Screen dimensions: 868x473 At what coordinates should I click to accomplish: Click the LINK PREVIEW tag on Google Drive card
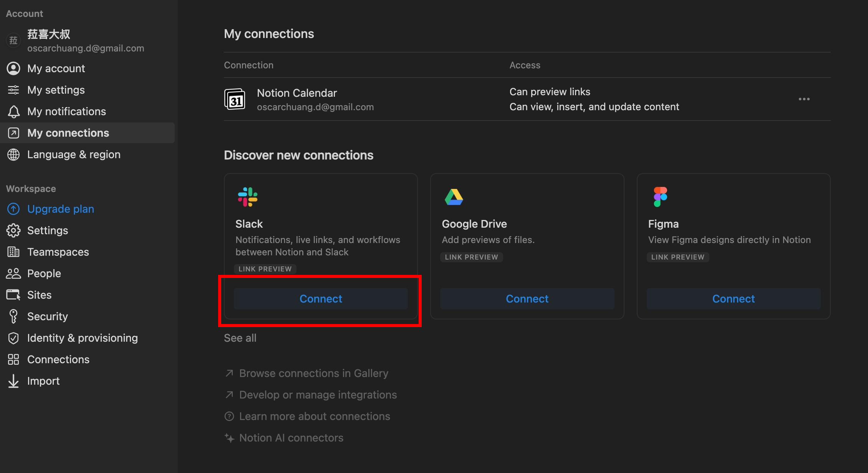coord(472,257)
